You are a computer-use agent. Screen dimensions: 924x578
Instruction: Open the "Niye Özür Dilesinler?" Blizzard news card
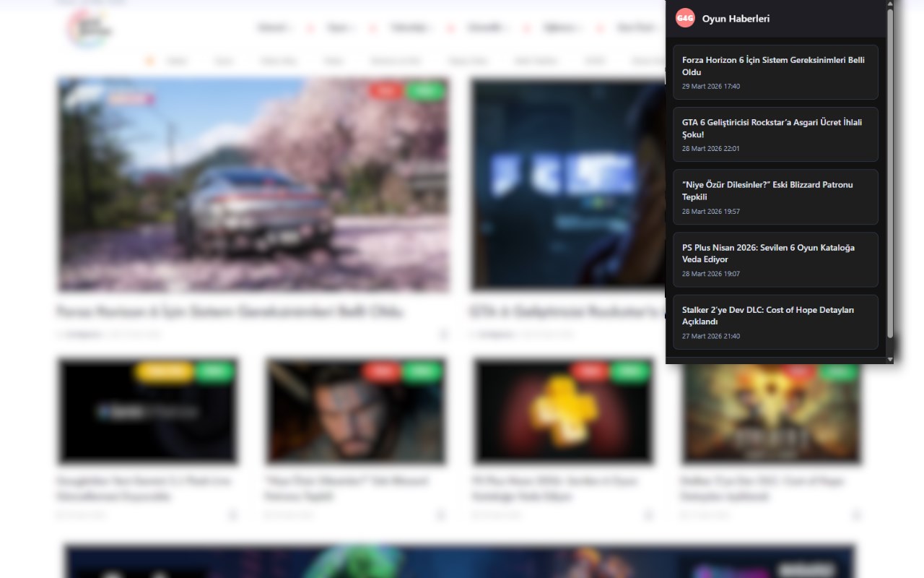tap(775, 197)
